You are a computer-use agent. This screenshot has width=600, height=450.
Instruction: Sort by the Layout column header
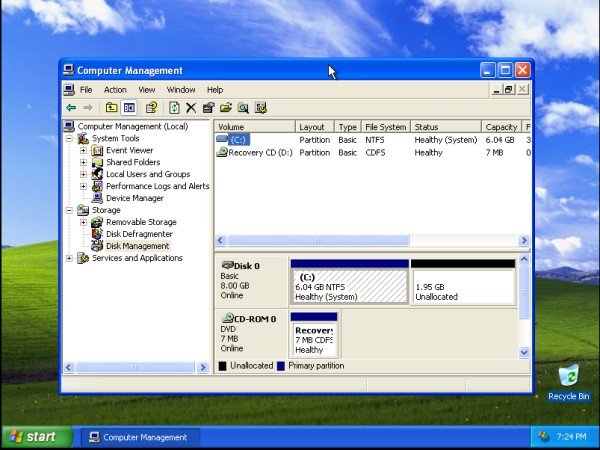click(315, 127)
